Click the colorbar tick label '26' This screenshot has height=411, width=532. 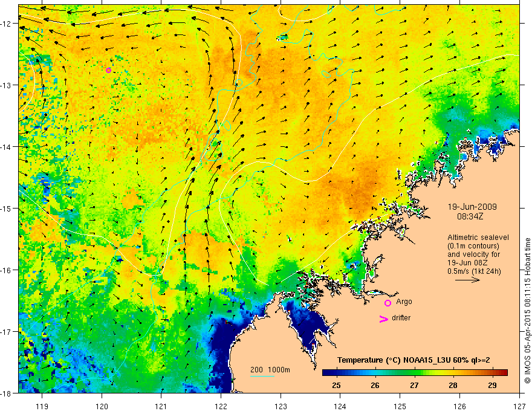(x=375, y=386)
